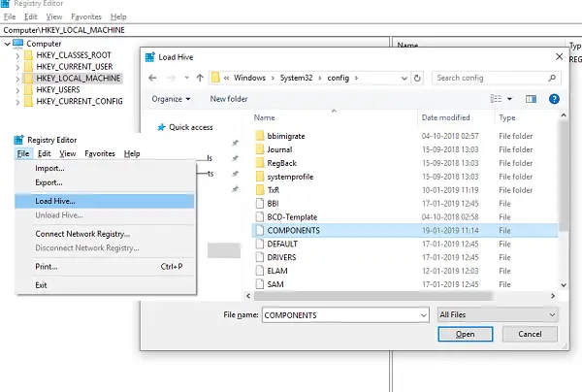Click the DEFAULT file icon
The image size is (582, 392).
[x=260, y=244]
